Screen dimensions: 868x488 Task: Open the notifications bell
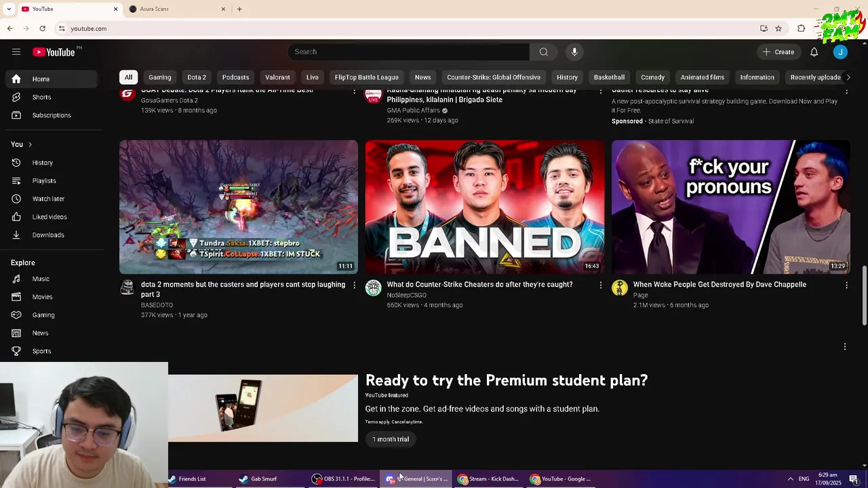point(814,52)
